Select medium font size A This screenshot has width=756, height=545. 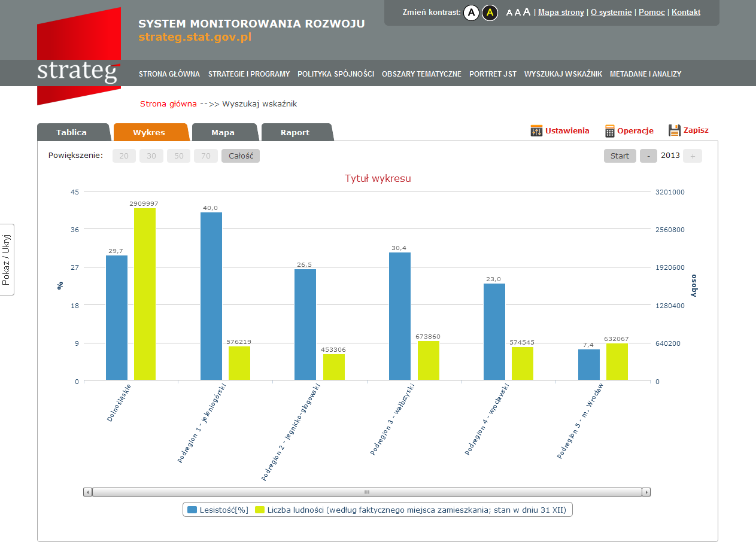(x=518, y=13)
